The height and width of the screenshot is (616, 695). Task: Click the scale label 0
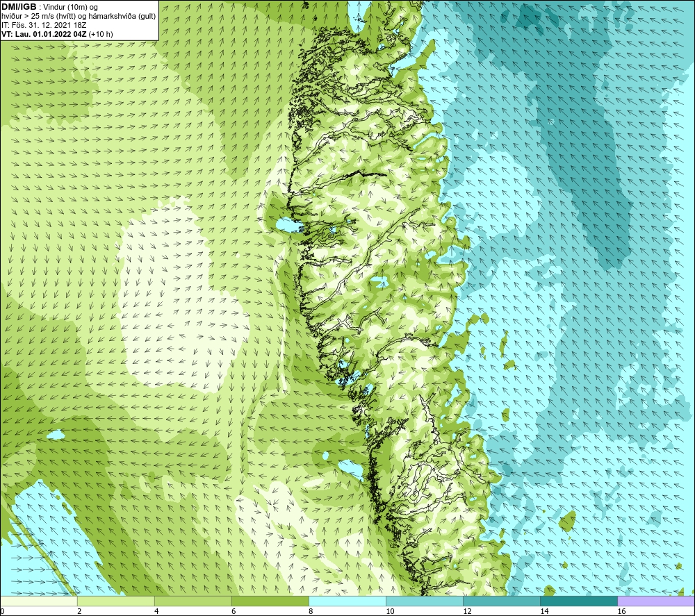click(3, 612)
